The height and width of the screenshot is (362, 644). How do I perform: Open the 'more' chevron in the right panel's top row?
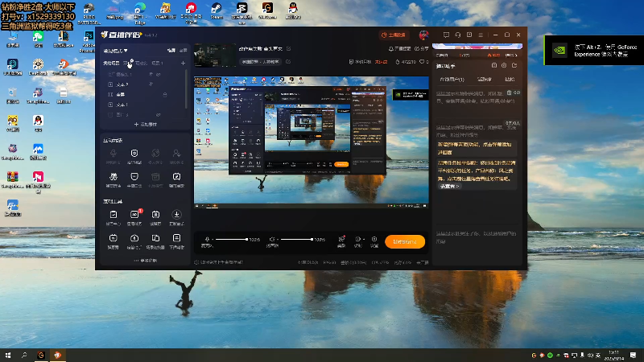(x=512, y=56)
